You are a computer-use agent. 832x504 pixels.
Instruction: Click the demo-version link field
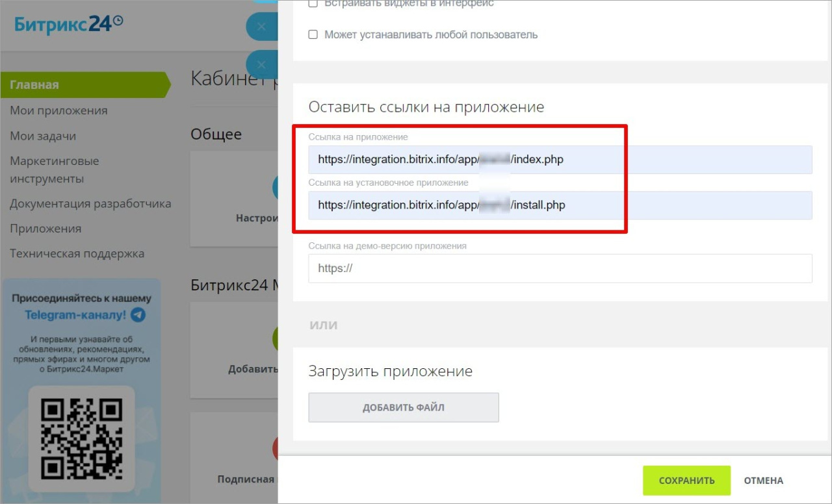(560, 268)
